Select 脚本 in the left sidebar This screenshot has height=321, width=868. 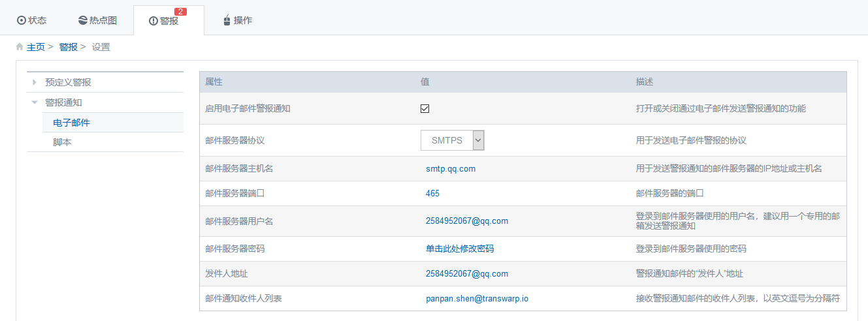pos(62,142)
